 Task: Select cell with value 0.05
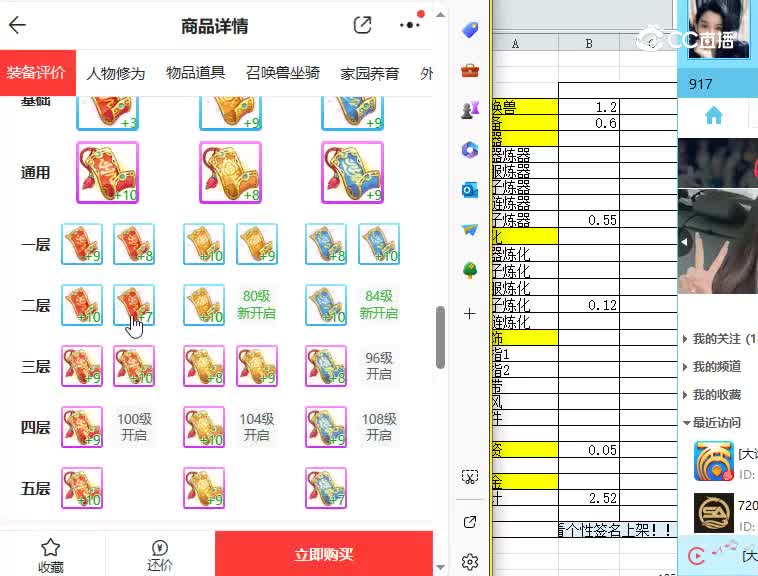[589, 450]
